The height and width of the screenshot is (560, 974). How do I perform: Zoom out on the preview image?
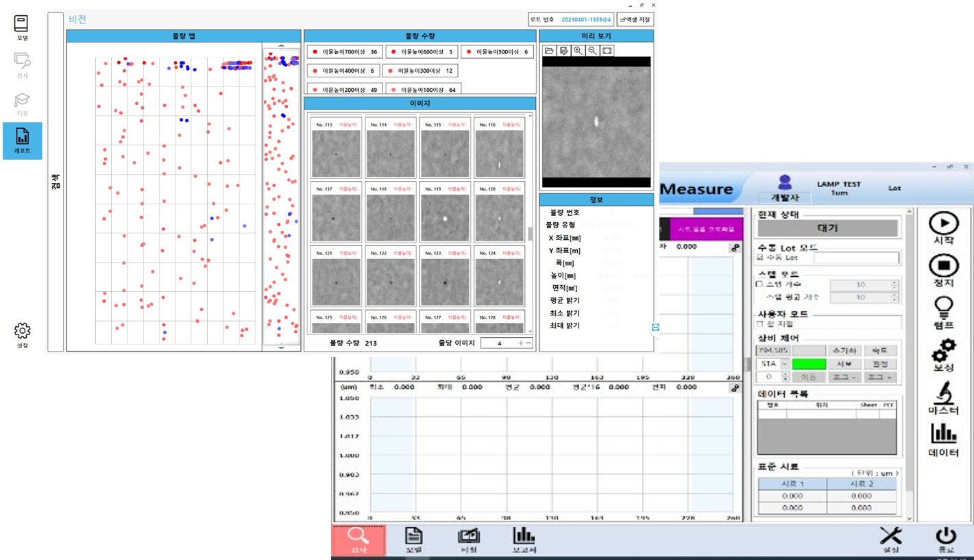(592, 51)
